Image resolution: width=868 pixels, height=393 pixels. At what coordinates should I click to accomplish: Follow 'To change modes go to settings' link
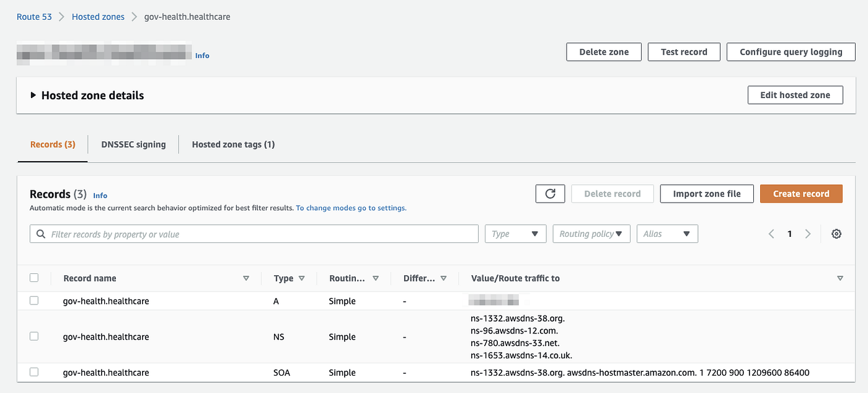pos(351,208)
